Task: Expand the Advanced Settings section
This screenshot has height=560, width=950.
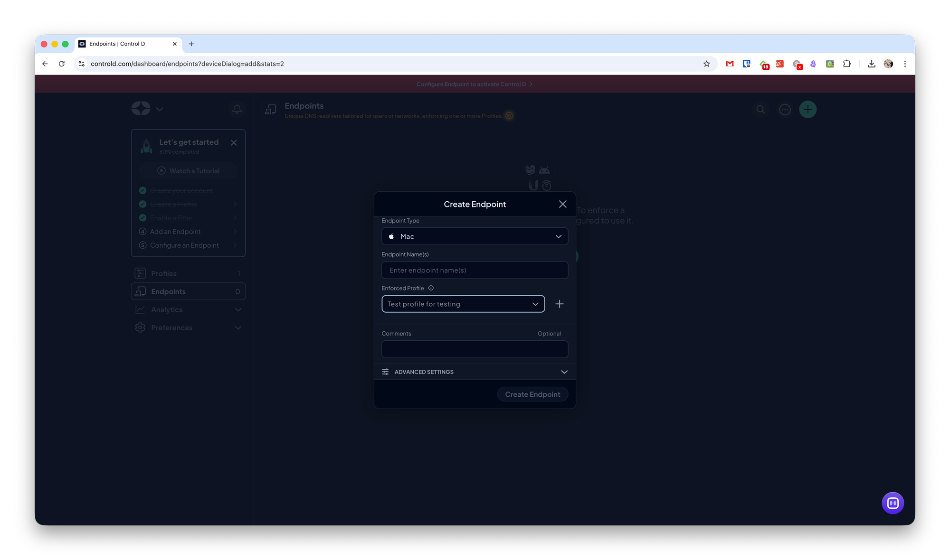Action: [x=475, y=372]
